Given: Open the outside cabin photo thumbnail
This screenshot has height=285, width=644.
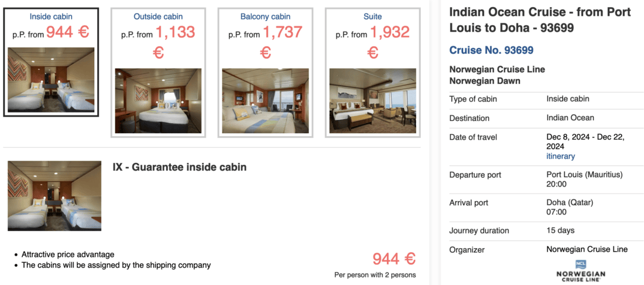Looking at the screenshot, I should [x=158, y=101].
